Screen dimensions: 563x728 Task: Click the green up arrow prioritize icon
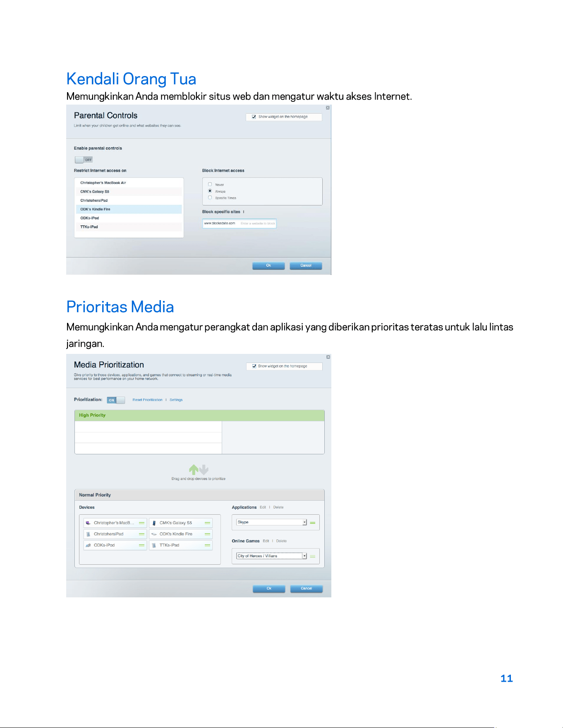click(194, 469)
